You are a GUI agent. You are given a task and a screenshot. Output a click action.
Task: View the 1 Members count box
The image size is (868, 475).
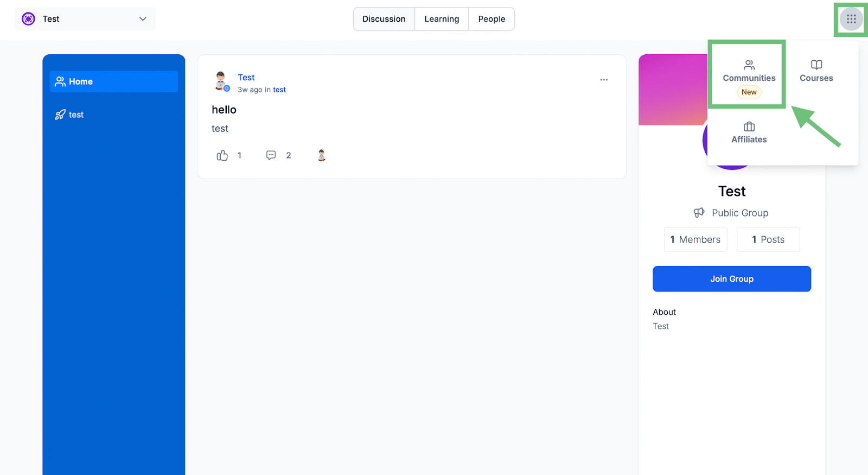[x=695, y=239]
